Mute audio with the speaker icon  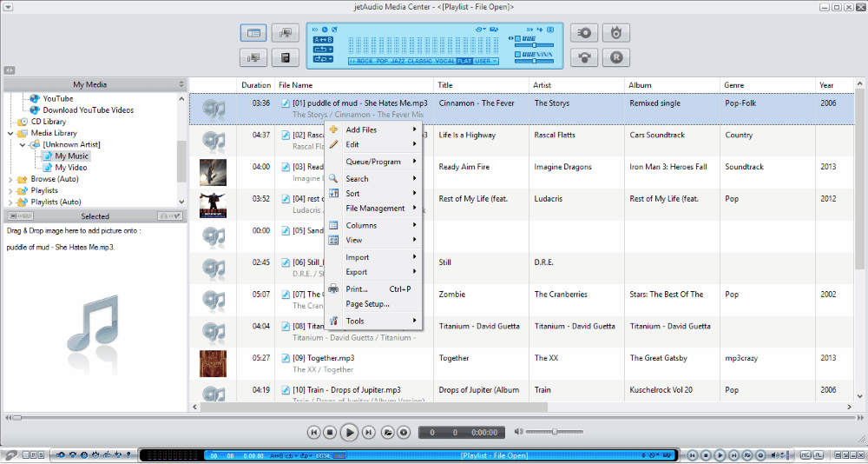coord(518,431)
